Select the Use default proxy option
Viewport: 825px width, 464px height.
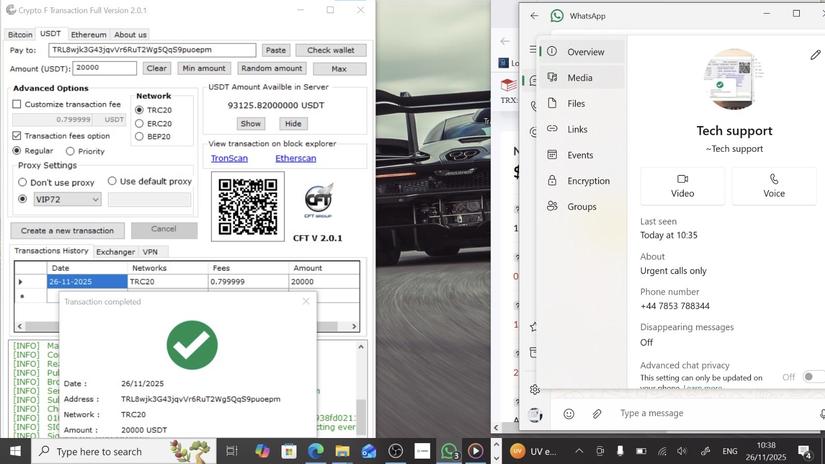[112, 181]
